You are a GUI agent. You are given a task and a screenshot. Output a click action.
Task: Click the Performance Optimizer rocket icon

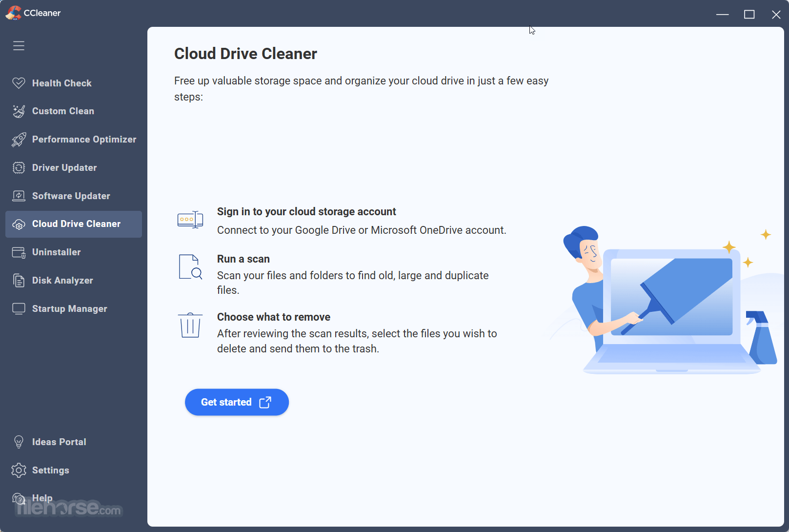19,140
